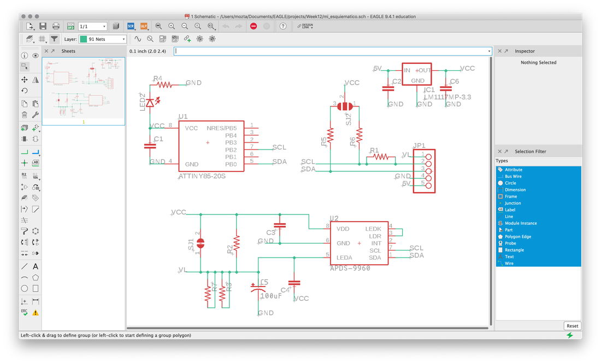This screenshot has height=364, width=601.
Task: Open the CAM processor icon
Action: coord(116,26)
